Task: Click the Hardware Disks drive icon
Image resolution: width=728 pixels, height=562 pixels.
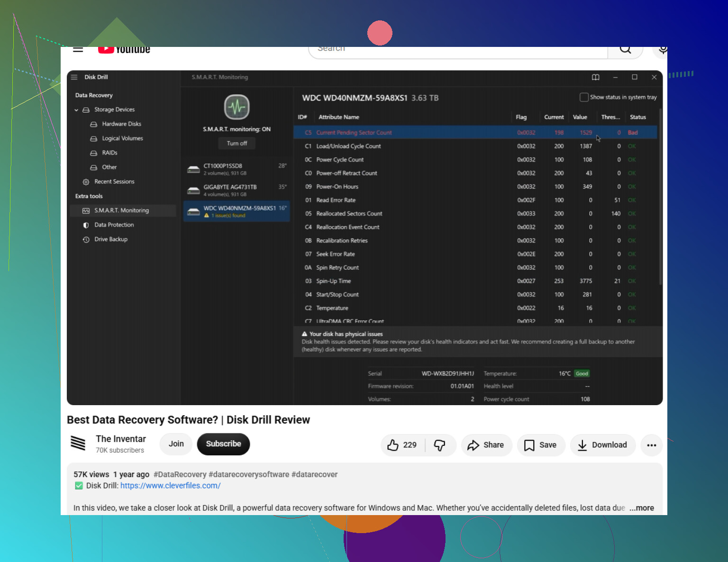Action: [94, 124]
